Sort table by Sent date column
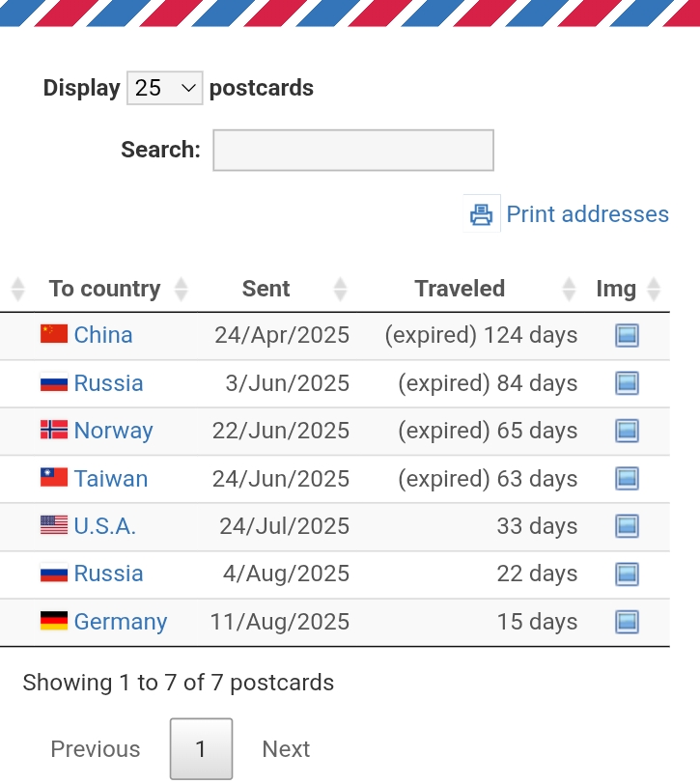 pos(266,289)
